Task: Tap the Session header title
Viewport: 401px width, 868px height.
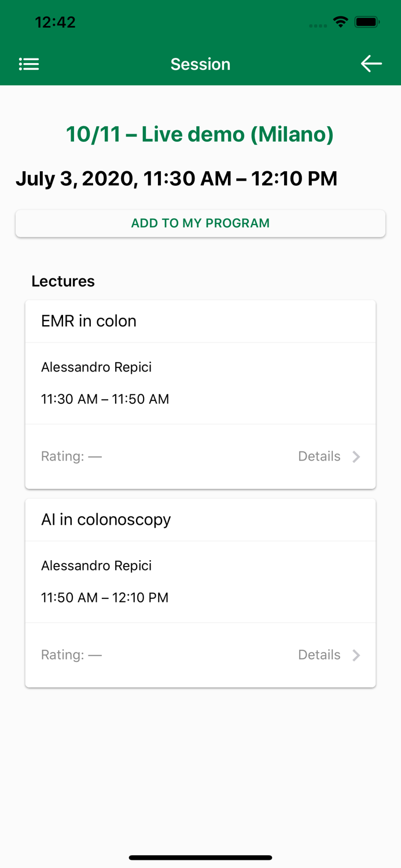Action: 200,64
